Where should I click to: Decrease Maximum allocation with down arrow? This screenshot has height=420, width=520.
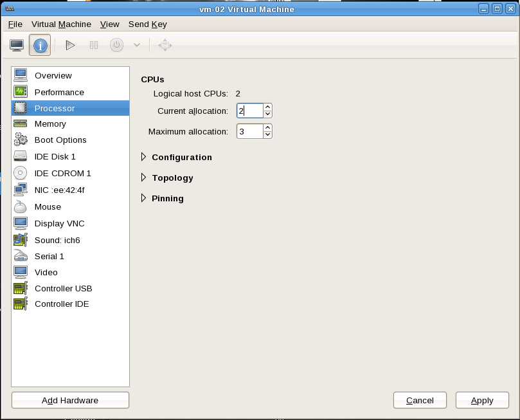pyautogui.click(x=267, y=135)
